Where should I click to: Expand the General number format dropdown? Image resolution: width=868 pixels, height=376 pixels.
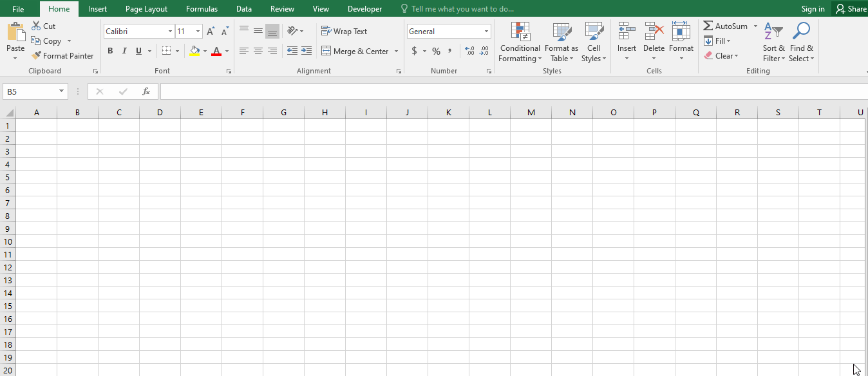(x=486, y=32)
